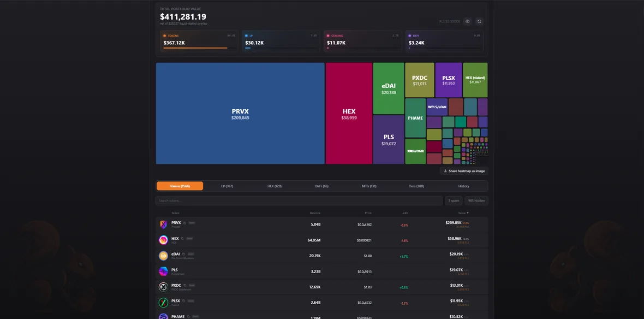644x319 pixels.
Task: Toggle the 985 hidden tokens button
Action: click(476, 200)
